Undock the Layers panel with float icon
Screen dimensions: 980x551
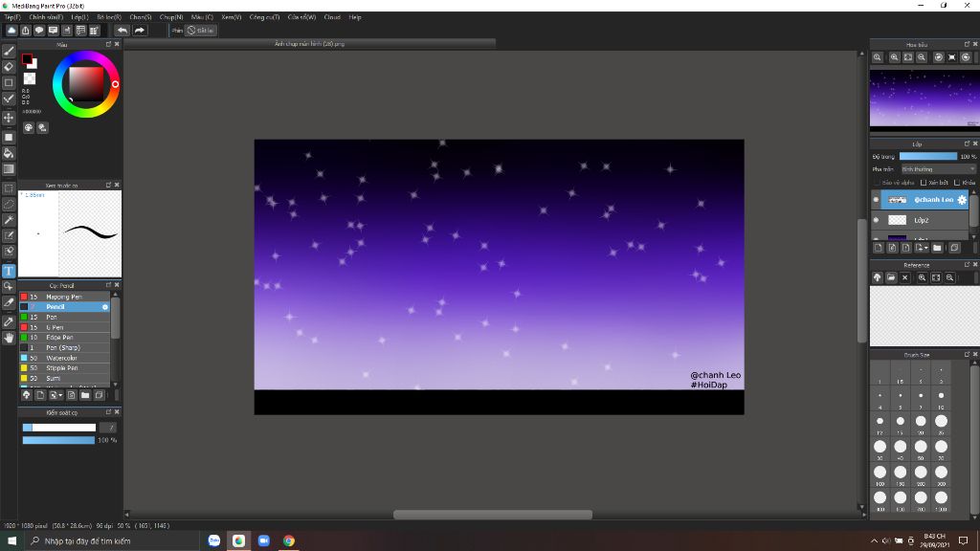[x=967, y=143]
